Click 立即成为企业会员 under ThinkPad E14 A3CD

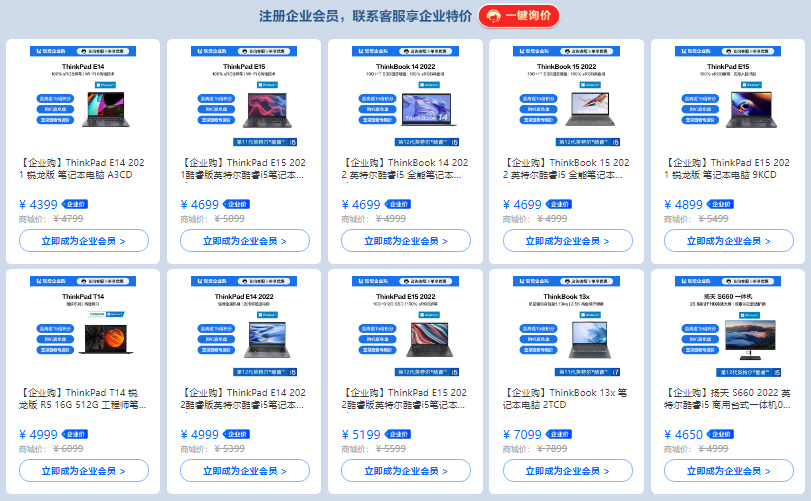tap(84, 241)
